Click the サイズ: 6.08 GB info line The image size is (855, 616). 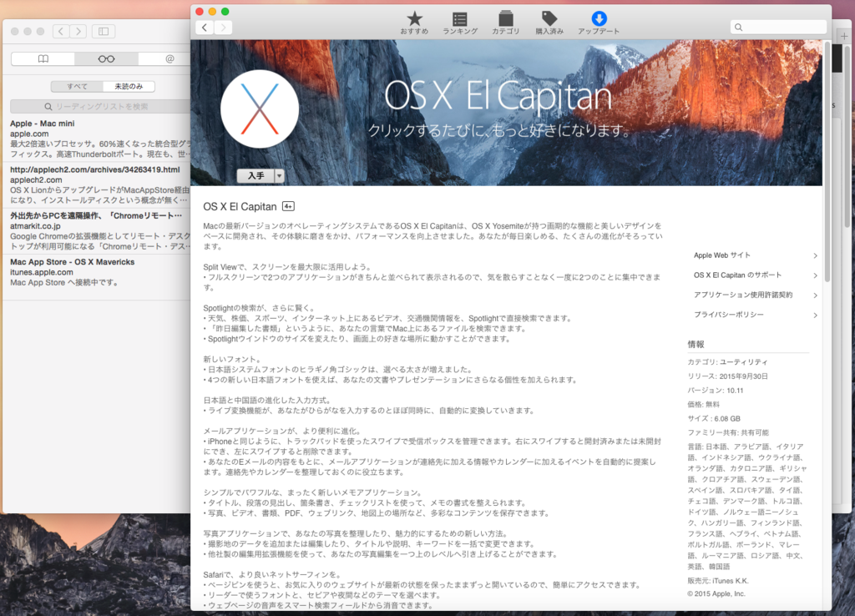714,419
